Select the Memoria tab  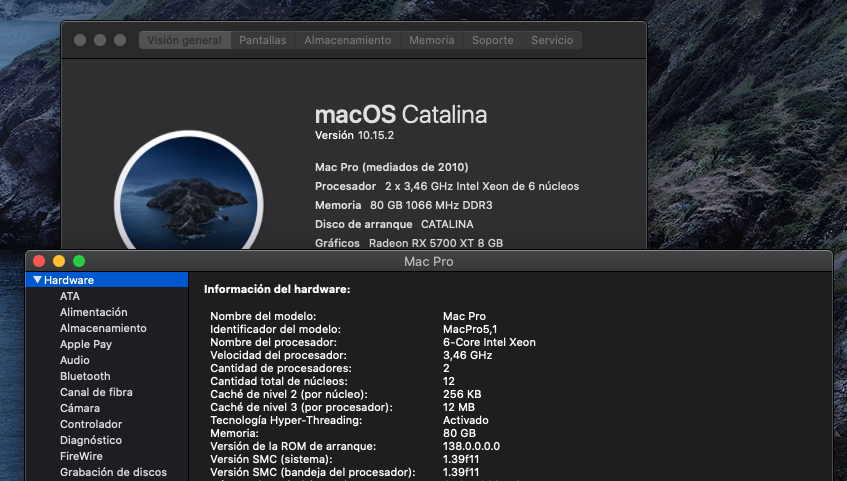tap(432, 40)
